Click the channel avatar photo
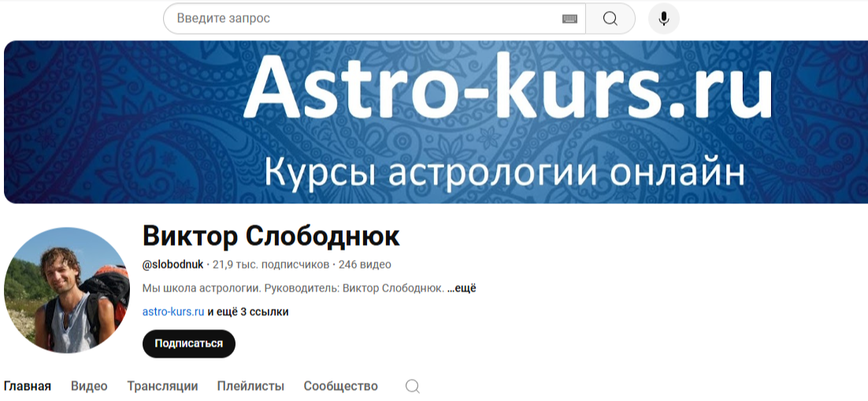Viewport: 868px width, 401px height. (x=67, y=290)
